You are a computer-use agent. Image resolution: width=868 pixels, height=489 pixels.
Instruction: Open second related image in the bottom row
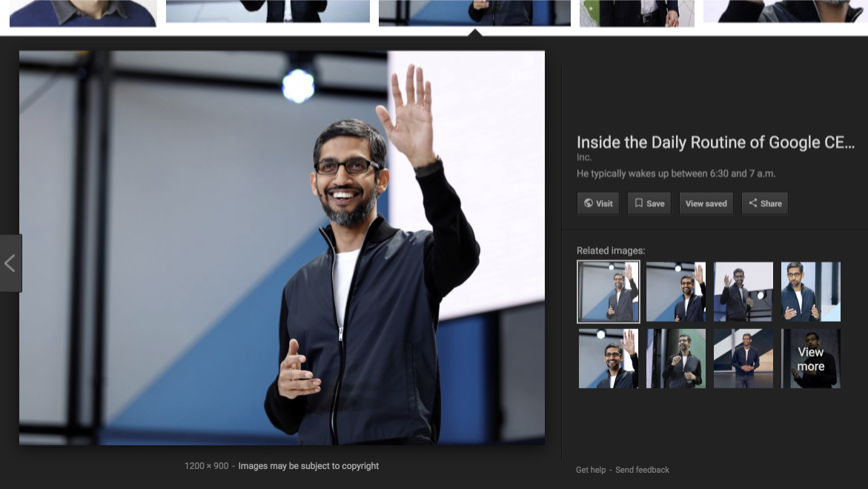675,359
